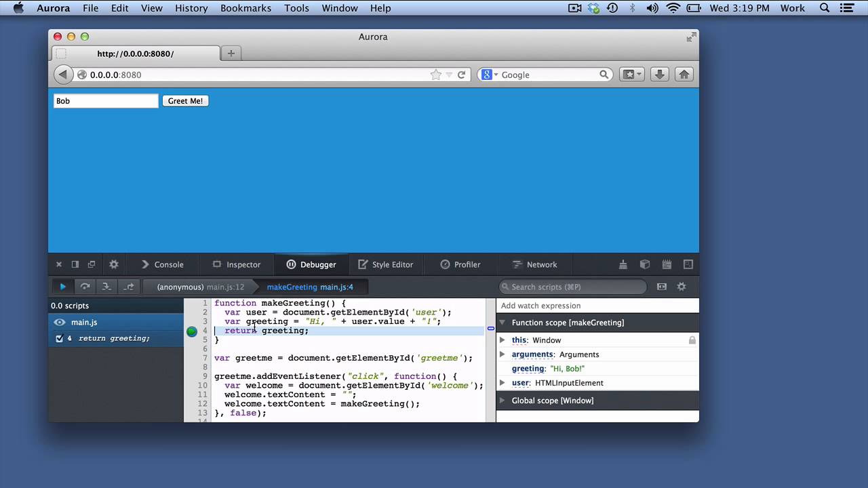This screenshot has width=868, height=488.
Task: Bookmark this page with the star
Action: [x=435, y=75]
